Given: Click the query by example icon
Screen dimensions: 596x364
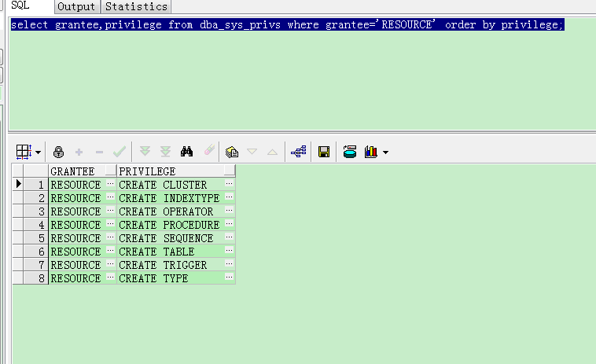Looking at the screenshot, I should pyautogui.click(x=232, y=152).
